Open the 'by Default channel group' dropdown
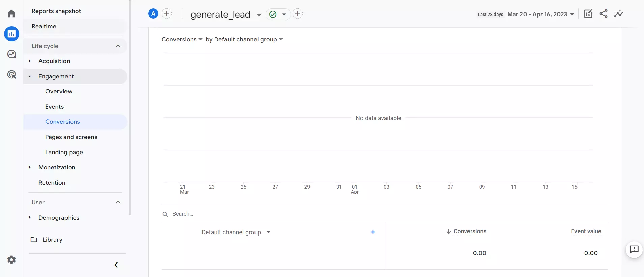This screenshot has width=644, height=277. tap(244, 39)
